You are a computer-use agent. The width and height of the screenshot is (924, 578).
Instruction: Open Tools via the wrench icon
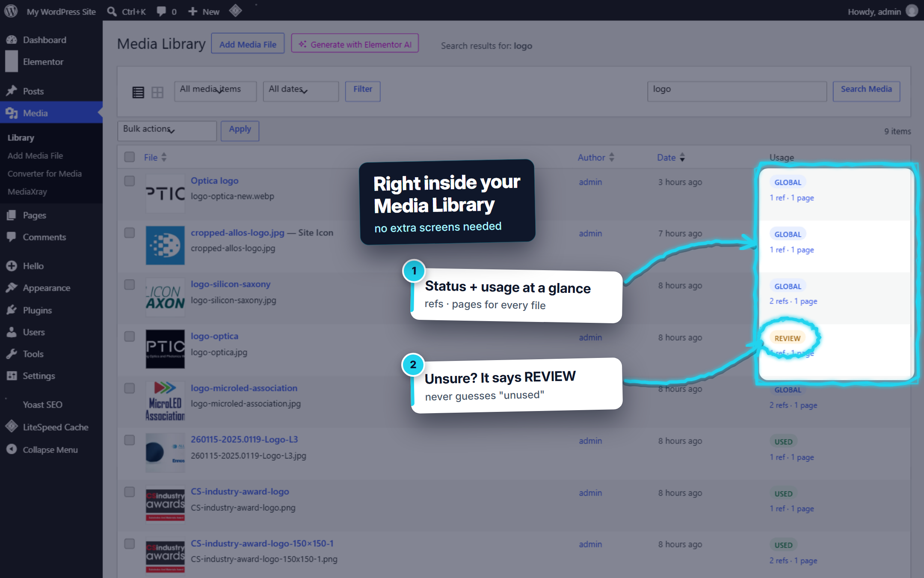[x=12, y=354]
